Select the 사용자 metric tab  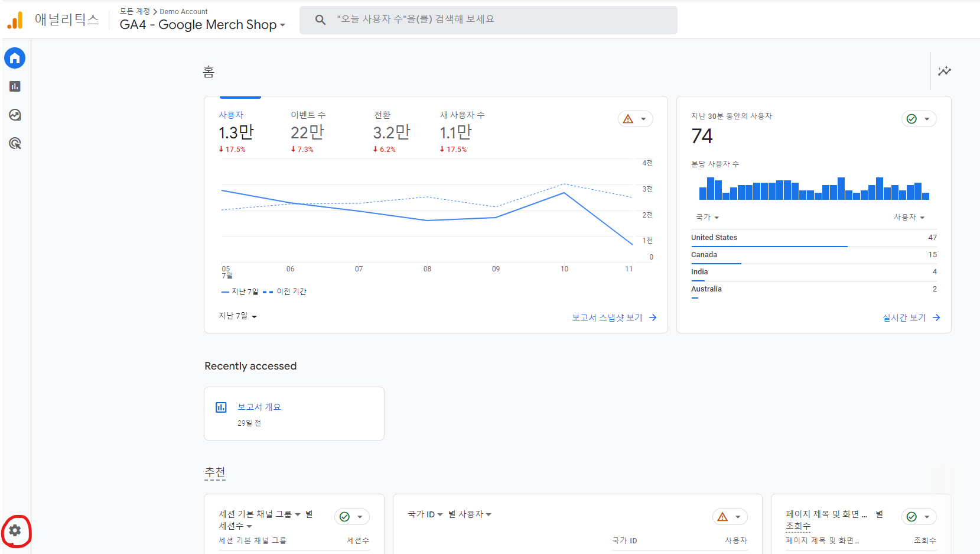231,115
